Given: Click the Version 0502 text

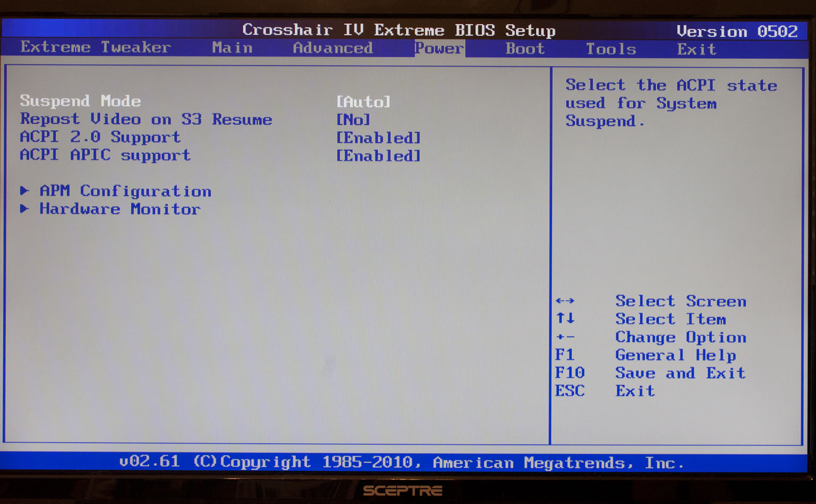Looking at the screenshot, I should point(737,31).
